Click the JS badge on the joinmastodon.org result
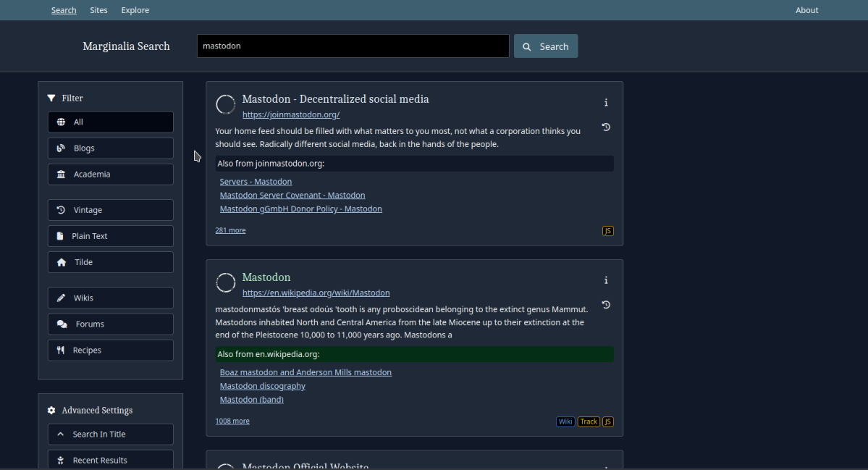This screenshot has width=868, height=470. pyautogui.click(x=608, y=231)
